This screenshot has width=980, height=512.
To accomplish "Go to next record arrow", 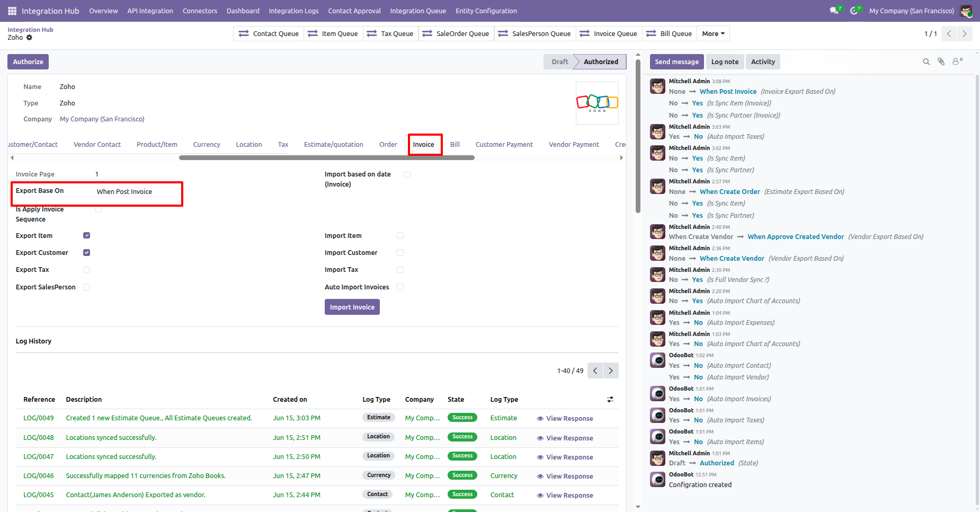I will pos(965,34).
